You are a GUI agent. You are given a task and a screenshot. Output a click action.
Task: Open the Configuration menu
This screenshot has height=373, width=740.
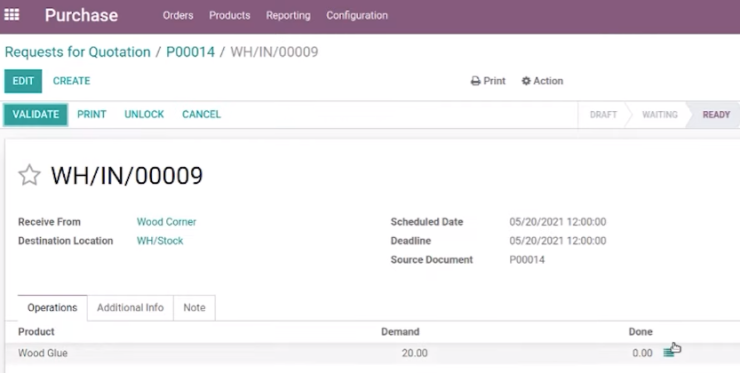tap(357, 16)
